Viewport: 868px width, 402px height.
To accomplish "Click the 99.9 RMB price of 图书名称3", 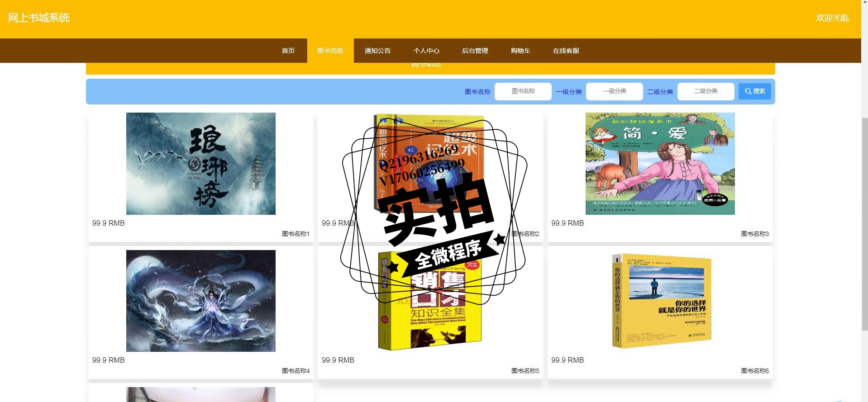I will click(x=568, y=223).
